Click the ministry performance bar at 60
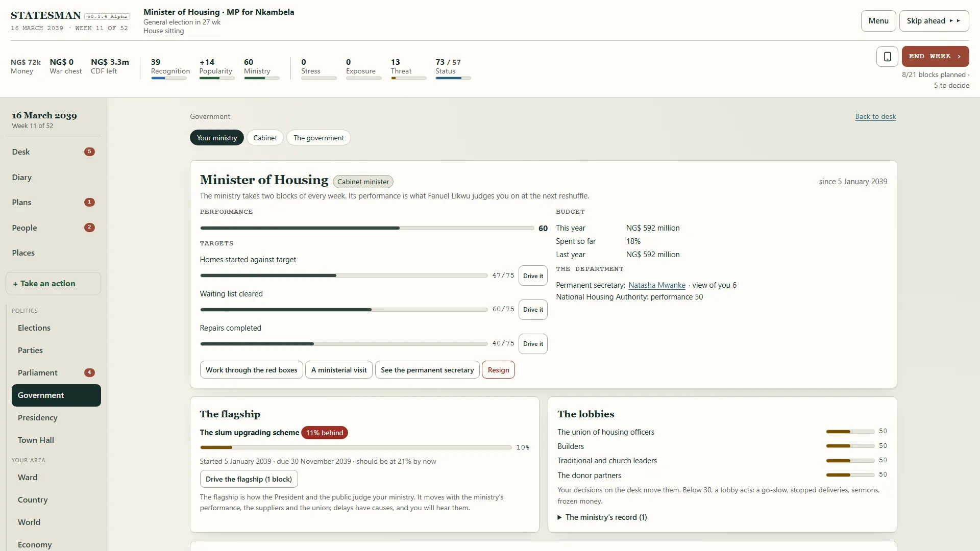 tap(367, 228)
